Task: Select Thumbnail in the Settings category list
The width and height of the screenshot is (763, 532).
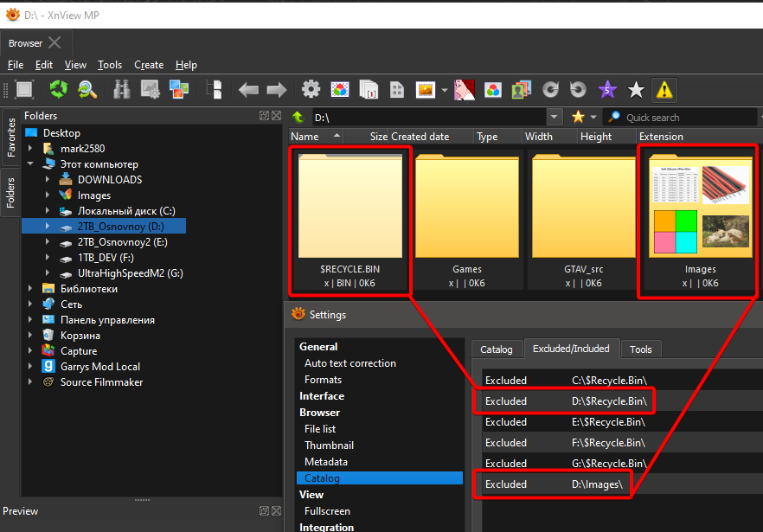Action: (x=329, y=445)
